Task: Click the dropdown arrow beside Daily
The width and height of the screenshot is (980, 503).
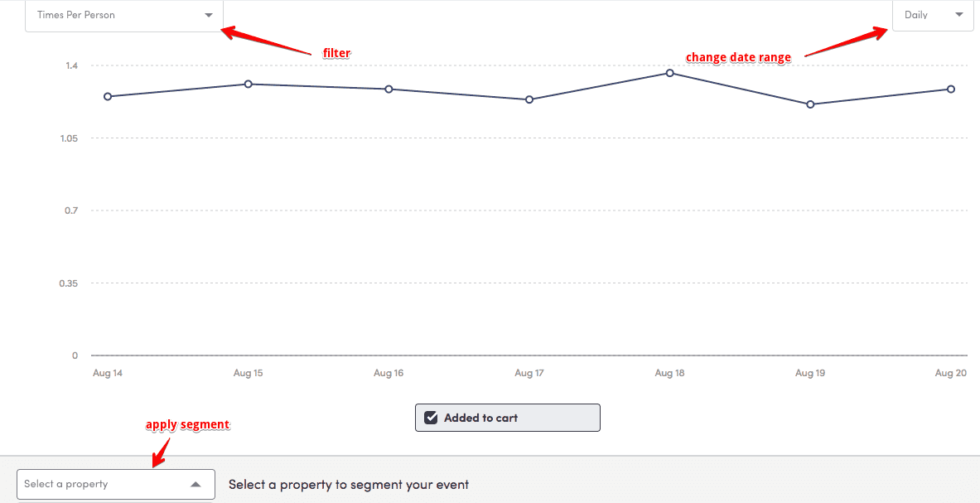Action: [960, 14]
